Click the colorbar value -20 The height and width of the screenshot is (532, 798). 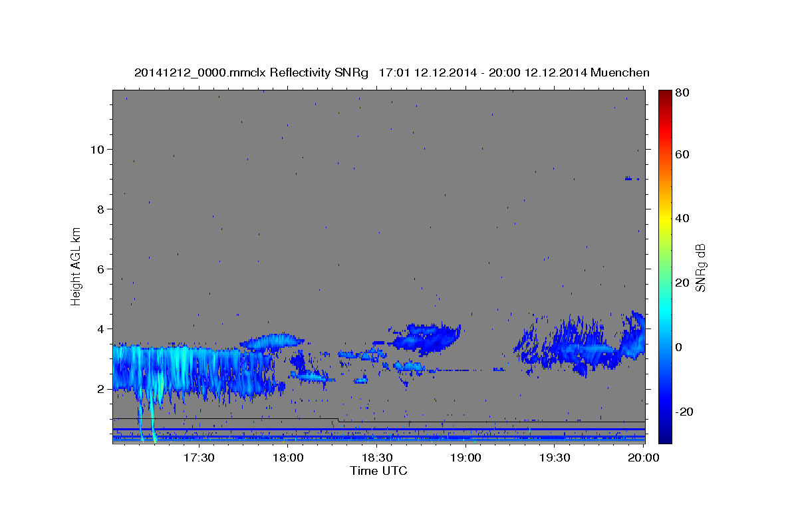click(x=684, y=412)
